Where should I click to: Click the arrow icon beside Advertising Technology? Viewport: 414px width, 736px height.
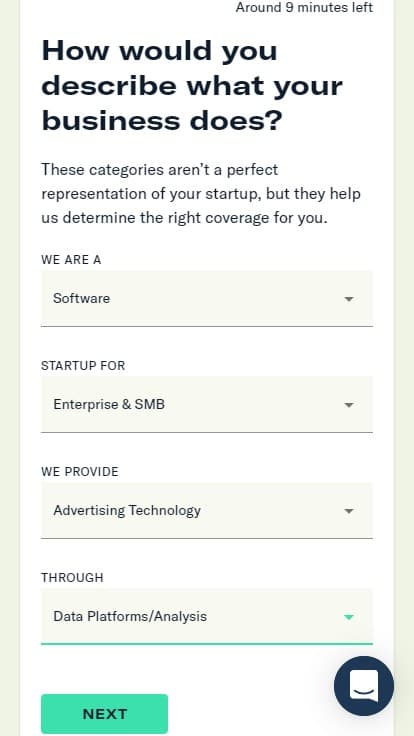pyautogui.click(x=349, y=511)
